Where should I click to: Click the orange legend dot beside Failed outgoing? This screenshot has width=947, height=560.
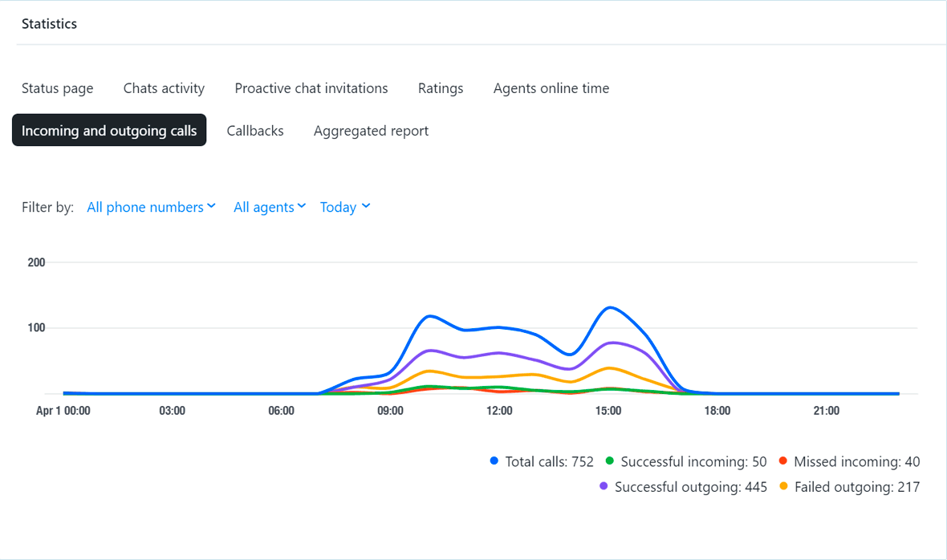783,486
